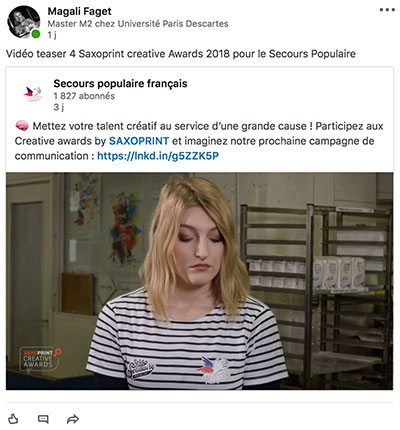Click the 1 j timestamp under Magali Faget

(52, 35)
